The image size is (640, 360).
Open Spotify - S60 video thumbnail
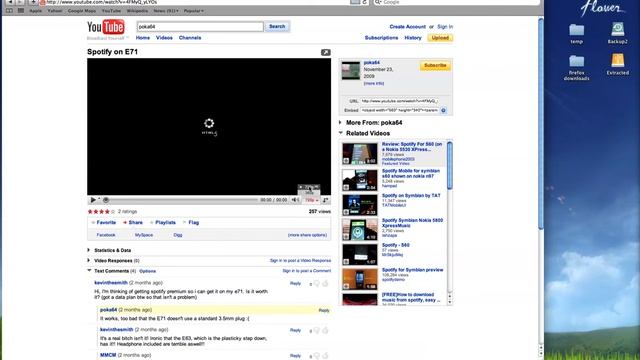tap(360, 254)
